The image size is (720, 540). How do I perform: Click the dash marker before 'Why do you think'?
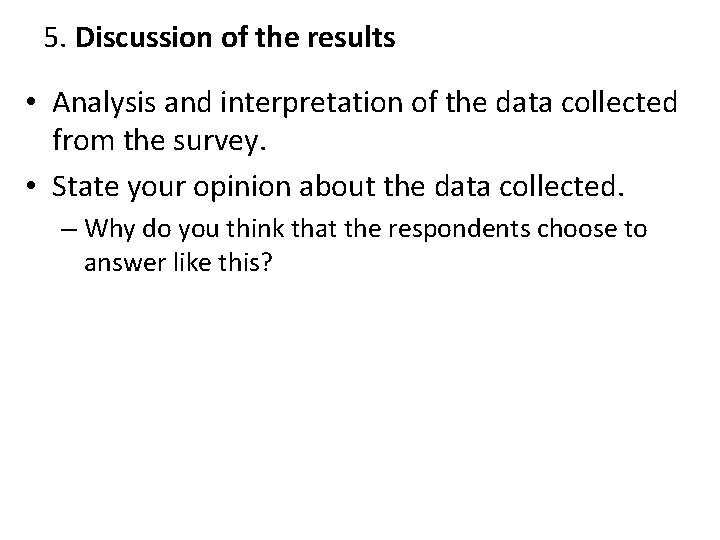coord(68,230)
